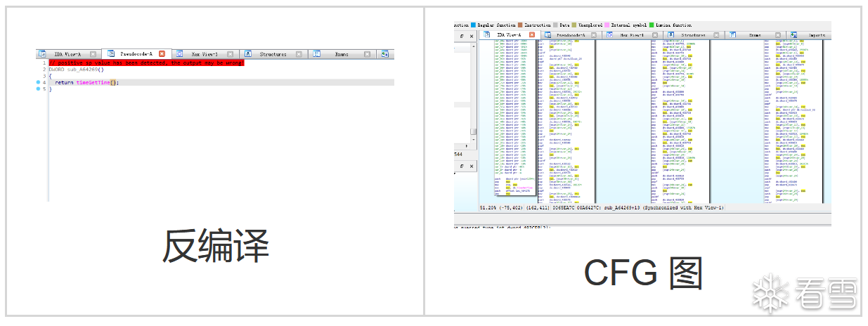Click Hex View-1 tab icon in left screenshot
Screen dimensions: 868x326
(x=179, y=54)
